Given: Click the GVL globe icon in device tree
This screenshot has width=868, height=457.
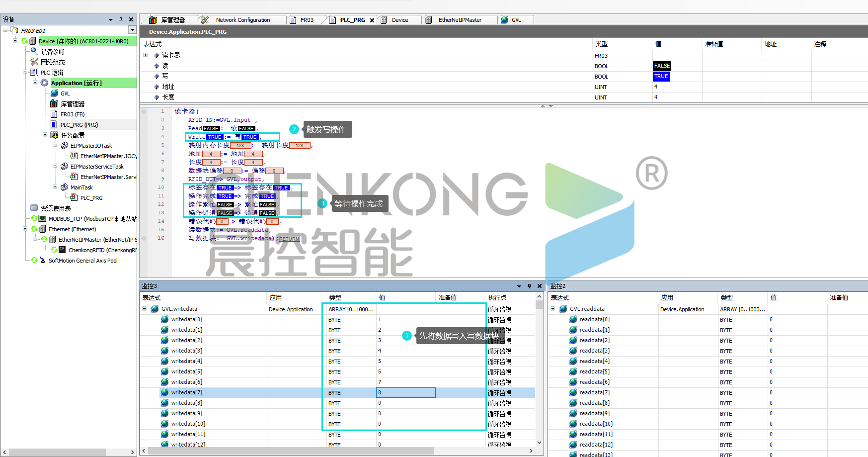Looking at the screenshot, I should [55, 93].
